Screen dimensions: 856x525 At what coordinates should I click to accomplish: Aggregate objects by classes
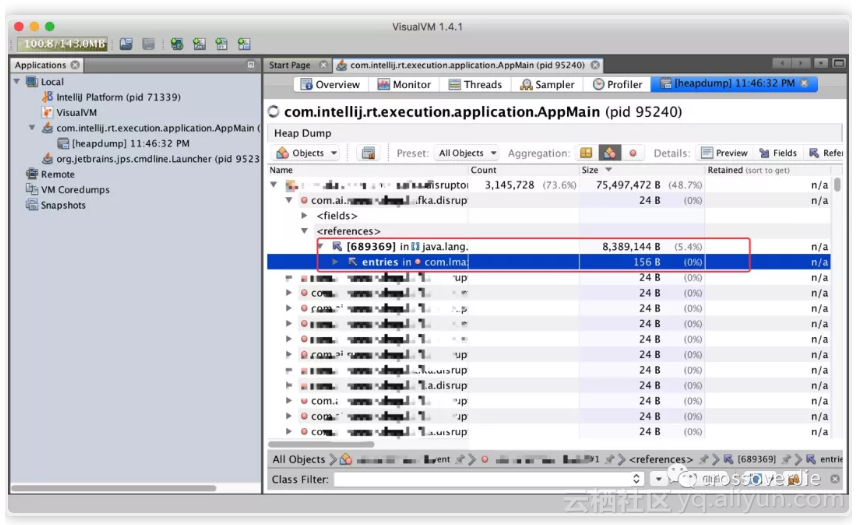[609, 153]
